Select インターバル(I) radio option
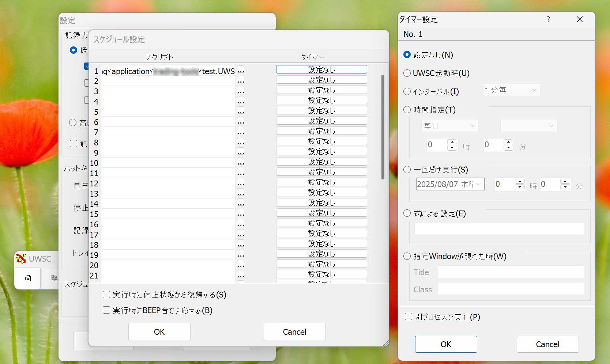 (407, 91)
